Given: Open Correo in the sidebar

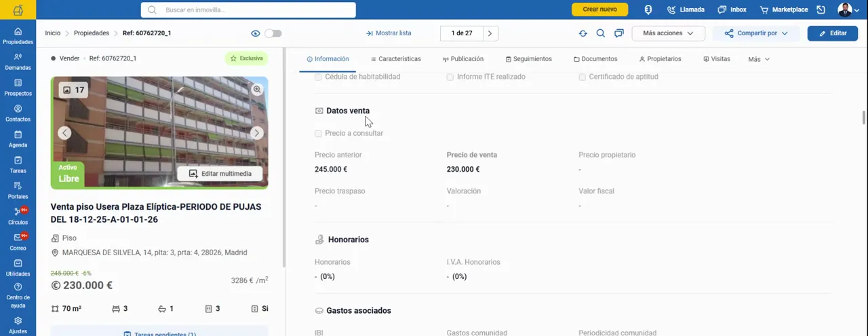Looking at the screenshot, I should tap(18, 242).
